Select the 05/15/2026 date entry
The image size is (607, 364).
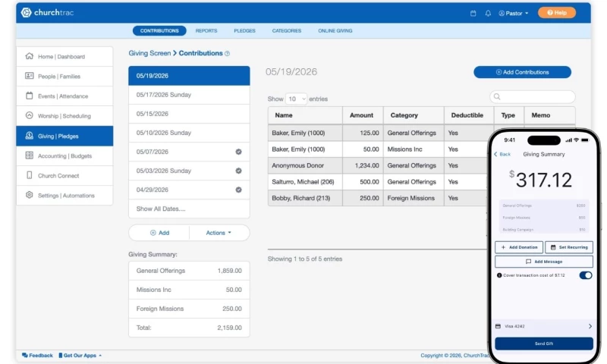click(x=189, y=114)
